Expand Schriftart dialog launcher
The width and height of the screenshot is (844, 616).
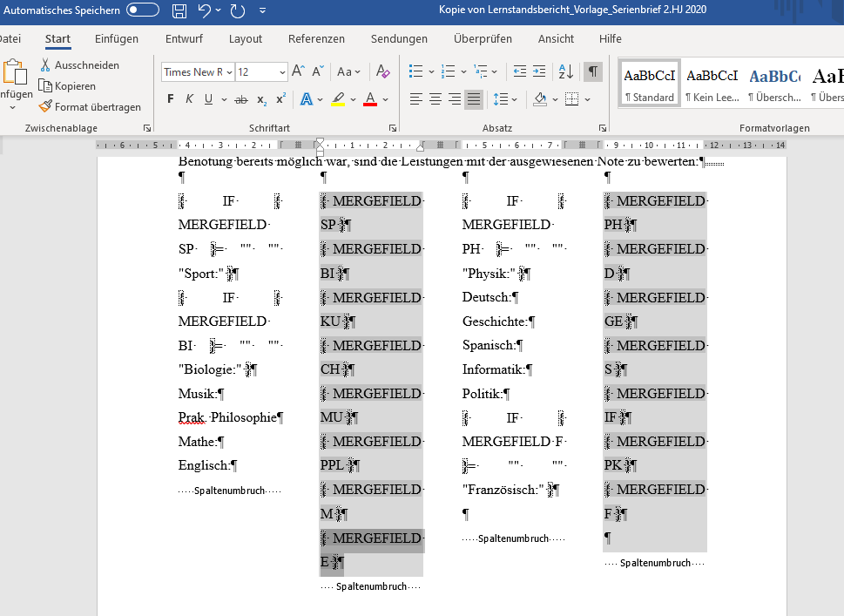[x=393, y=128]
